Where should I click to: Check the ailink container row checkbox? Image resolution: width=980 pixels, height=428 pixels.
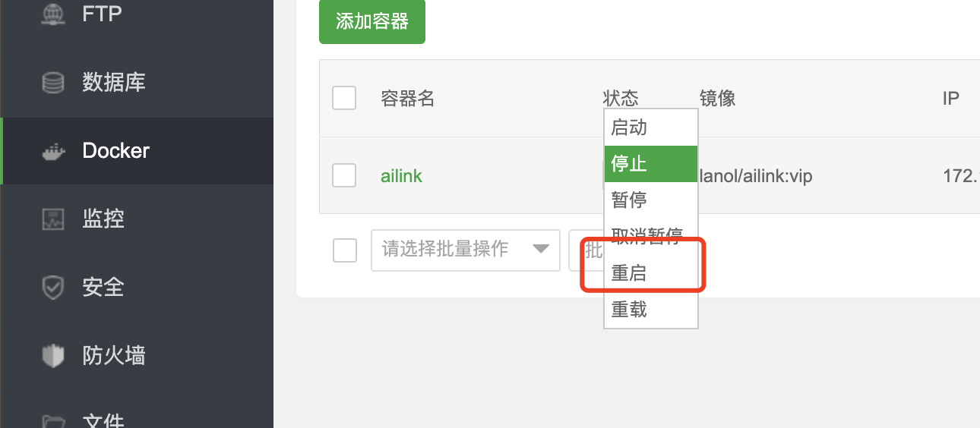[344, 176]
